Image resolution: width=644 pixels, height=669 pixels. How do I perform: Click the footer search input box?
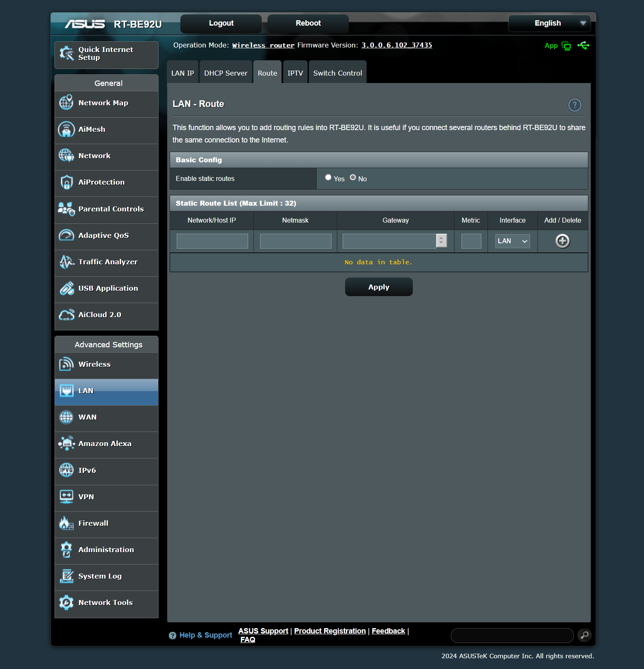512,636
